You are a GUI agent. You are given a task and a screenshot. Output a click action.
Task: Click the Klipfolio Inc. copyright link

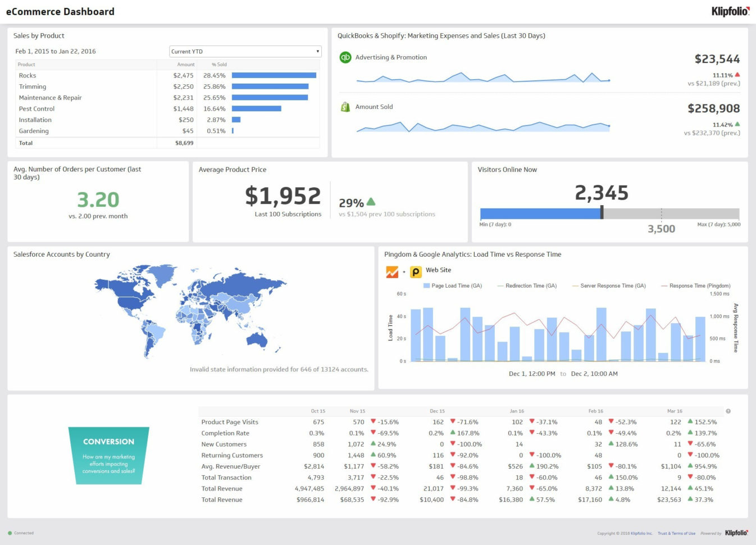click(x=641, y=533)
